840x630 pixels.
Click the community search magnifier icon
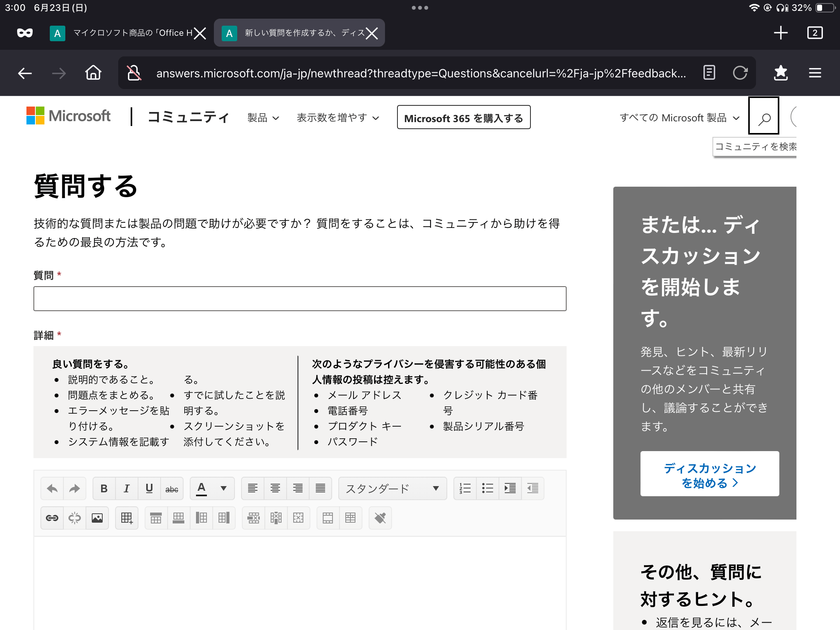[x=764, y=116]
